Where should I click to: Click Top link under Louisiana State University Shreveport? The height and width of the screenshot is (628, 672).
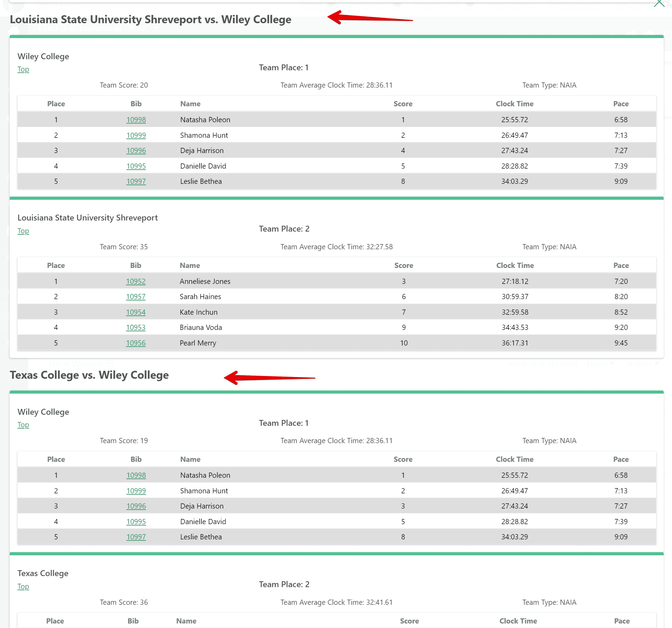point(23,231)
